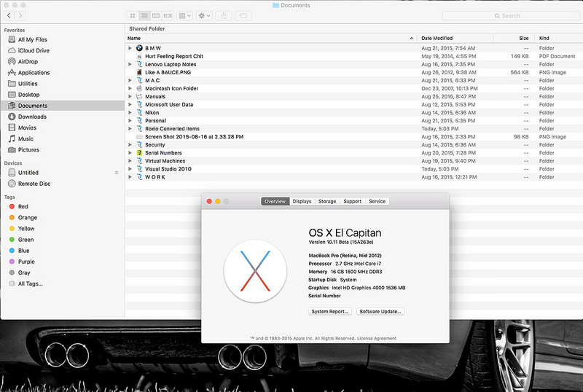This screenshot has height=392, width=583.
Task: Select the Serial Numbers folder icon
Action: coord(139,153)
